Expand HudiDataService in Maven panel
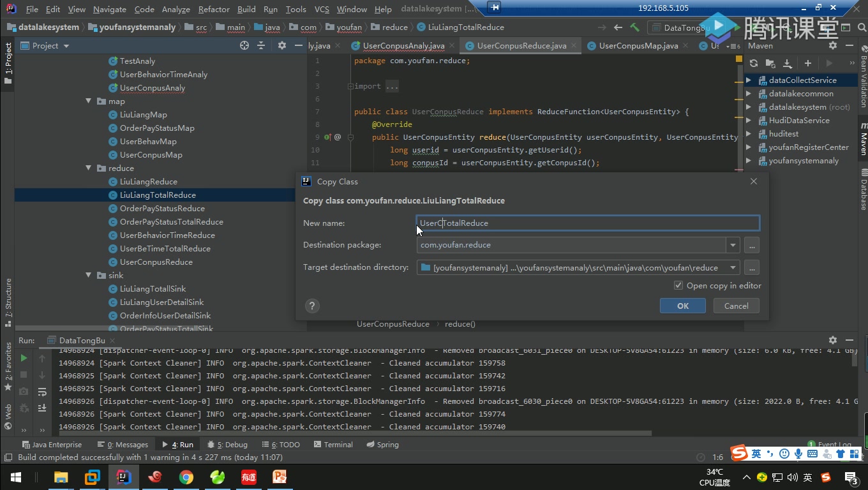868x490 pixels. pos(749,121)
